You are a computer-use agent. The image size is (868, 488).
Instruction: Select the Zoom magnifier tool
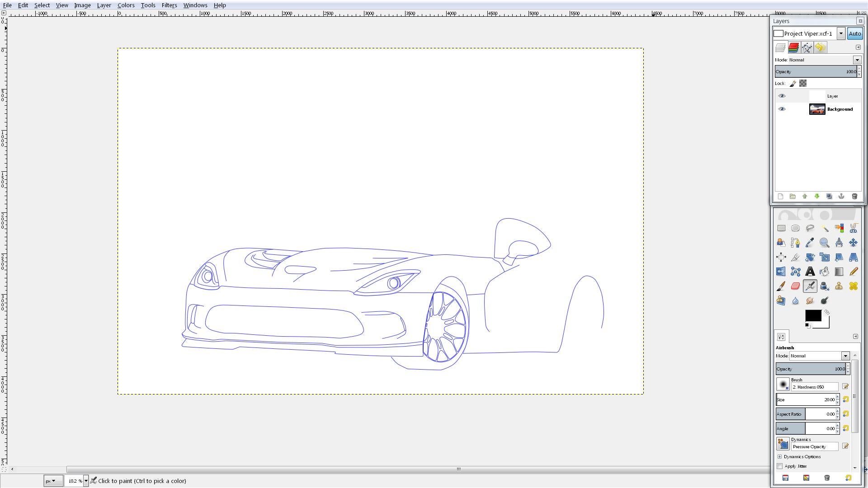pyautogui.click(x=825, y=243)
